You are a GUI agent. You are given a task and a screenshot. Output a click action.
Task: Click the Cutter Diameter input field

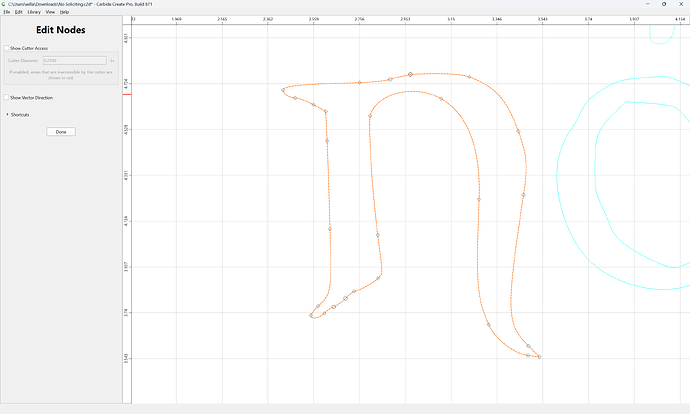click(74, 60)
